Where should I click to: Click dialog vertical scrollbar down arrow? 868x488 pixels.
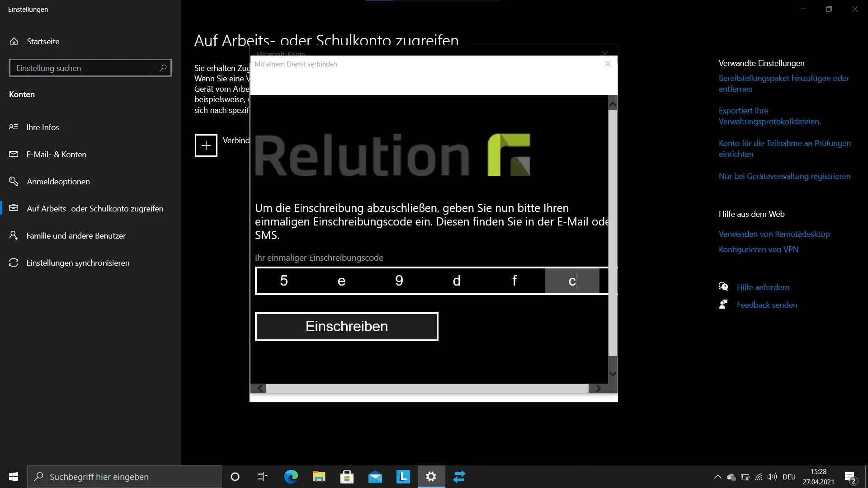(x=613, y=374)
